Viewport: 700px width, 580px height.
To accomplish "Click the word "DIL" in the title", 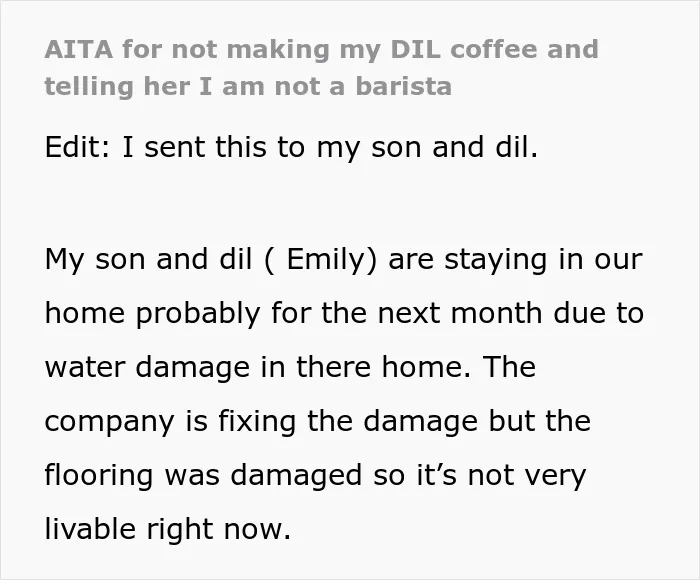I will [415, 49].
